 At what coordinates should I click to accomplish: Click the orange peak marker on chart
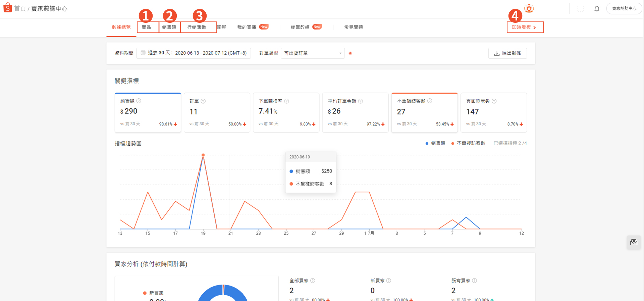pyautogui.click(x=203, y=155)
